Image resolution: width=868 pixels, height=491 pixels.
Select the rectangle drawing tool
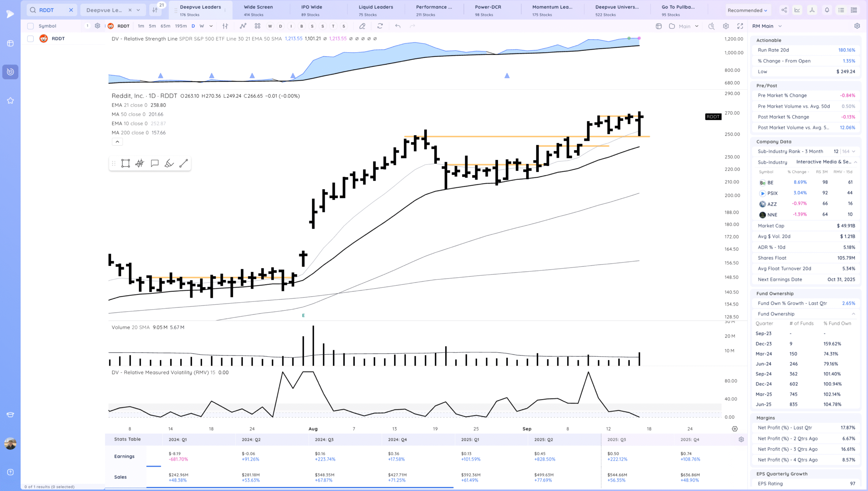pos(125,163)
